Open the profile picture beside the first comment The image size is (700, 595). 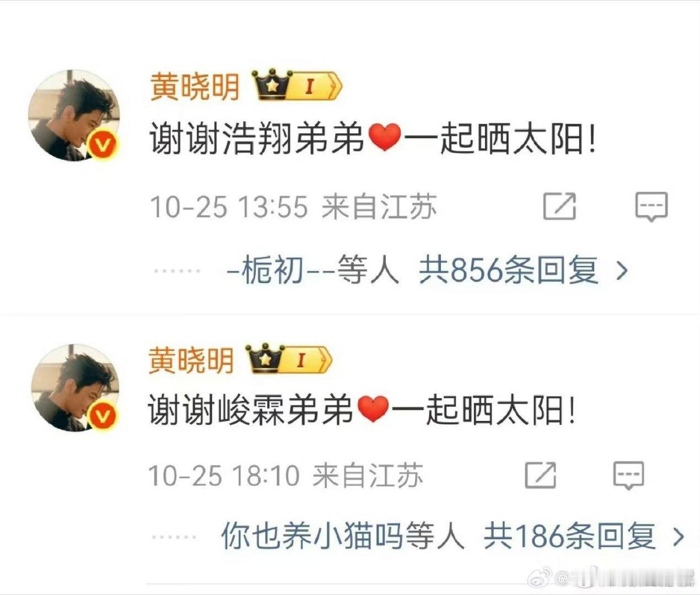74,115
